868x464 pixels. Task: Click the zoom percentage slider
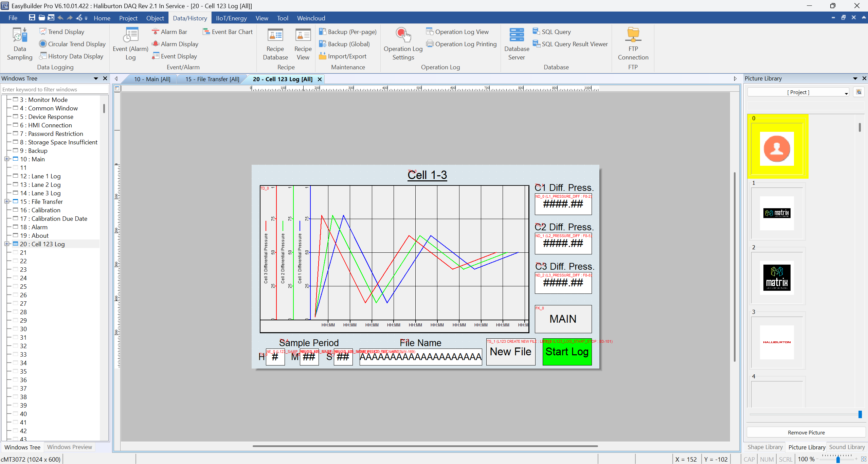point(838,459)
